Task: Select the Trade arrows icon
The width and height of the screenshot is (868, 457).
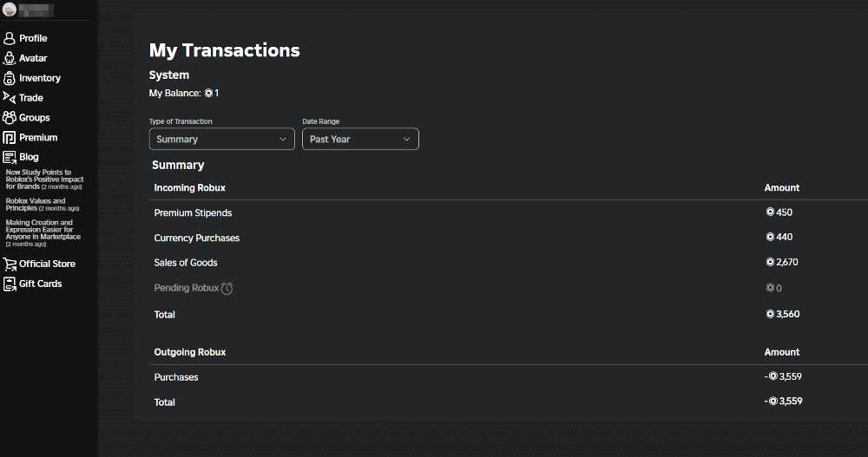Action: (x=10, y=98)
